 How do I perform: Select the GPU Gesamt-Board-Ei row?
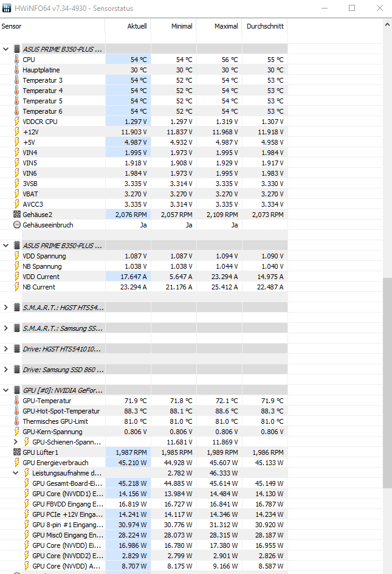pos(143,483)
